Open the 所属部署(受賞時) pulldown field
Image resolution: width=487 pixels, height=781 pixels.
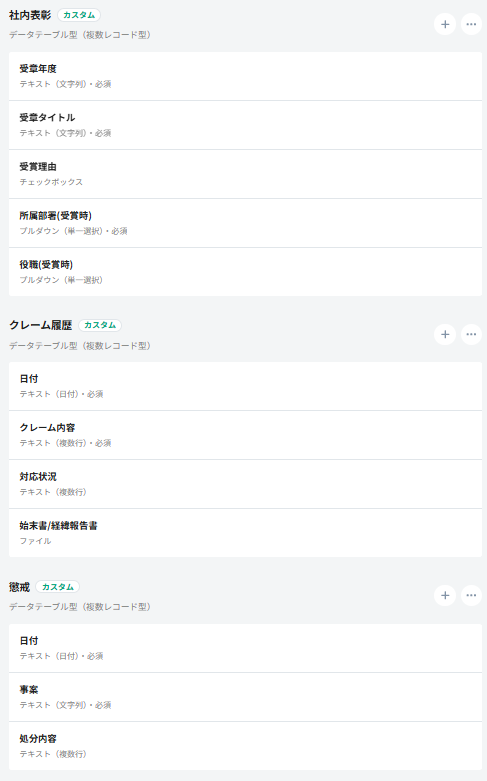(245, 223)
